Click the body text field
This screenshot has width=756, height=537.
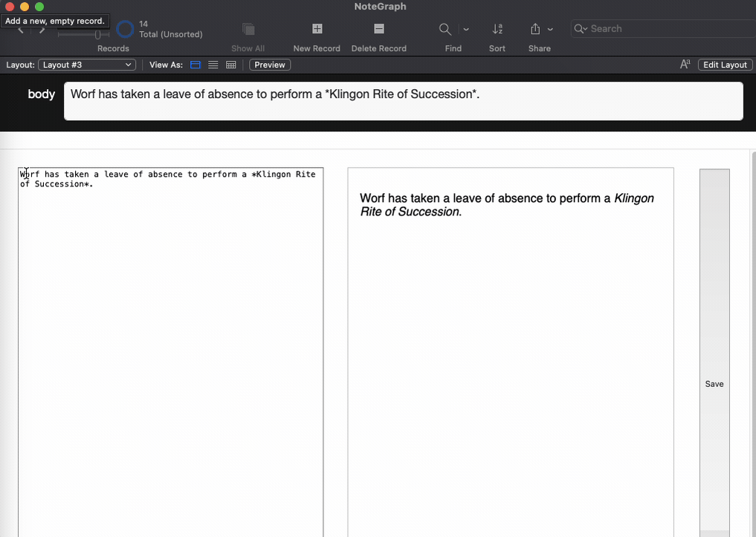tap(403, 101)
